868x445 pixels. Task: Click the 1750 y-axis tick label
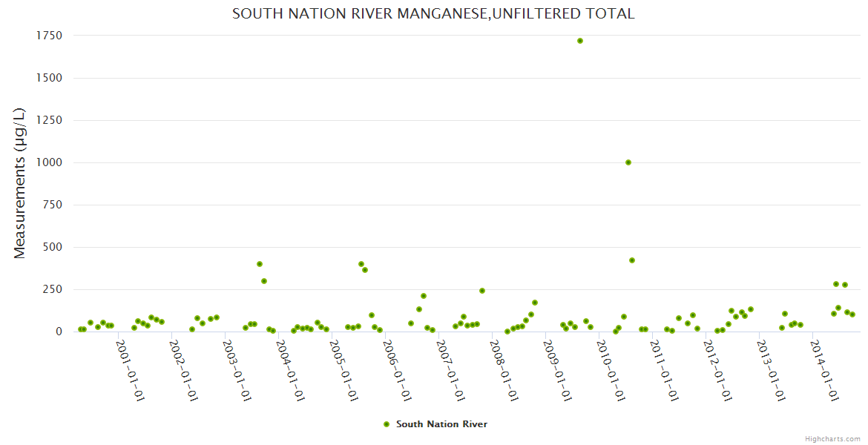coord(49,36)
